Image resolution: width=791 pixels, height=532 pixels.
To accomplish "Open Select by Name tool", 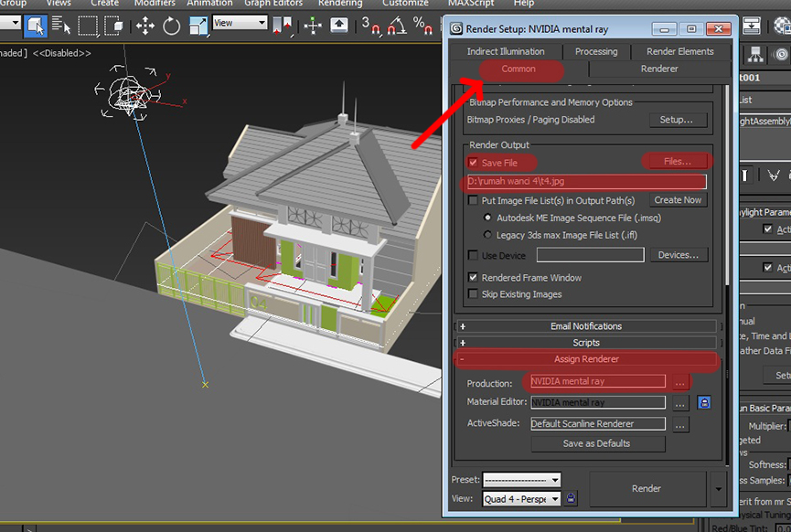I will tap(61, 26).
